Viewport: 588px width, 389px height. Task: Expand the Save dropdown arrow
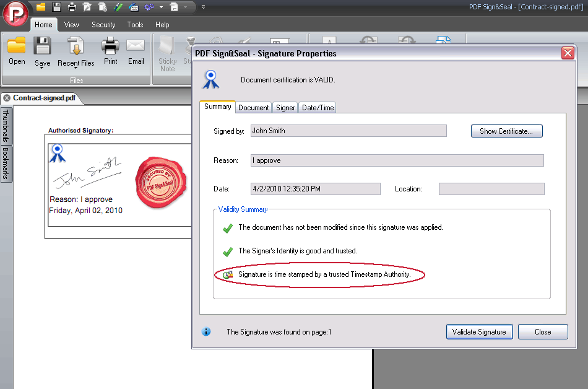(42, 68)
